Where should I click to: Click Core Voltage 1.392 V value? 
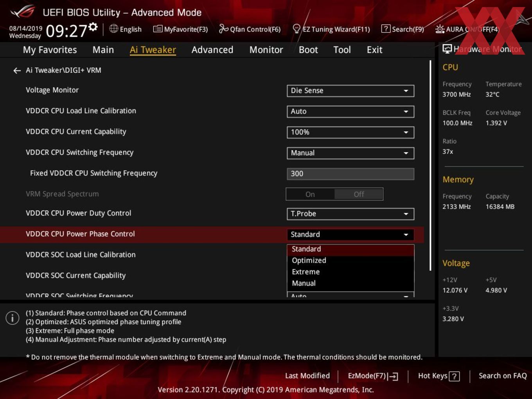(496, 123)
